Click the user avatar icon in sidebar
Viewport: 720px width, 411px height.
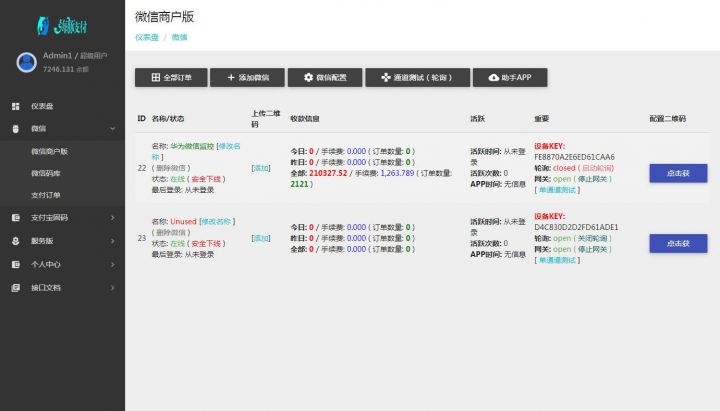(27, 62)
